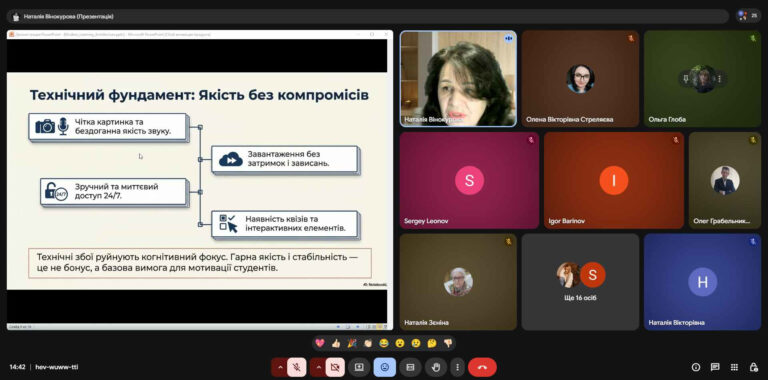Select Sergey Leonov's participant tile
Screen dimensions: 768x380
point(469,180)
